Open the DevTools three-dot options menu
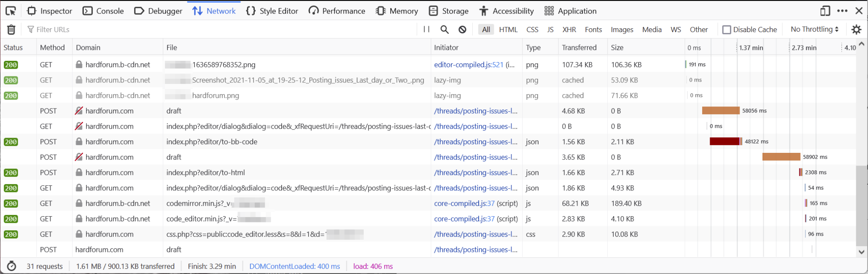The height and width of the screenshot is (274, 868). 842,11
